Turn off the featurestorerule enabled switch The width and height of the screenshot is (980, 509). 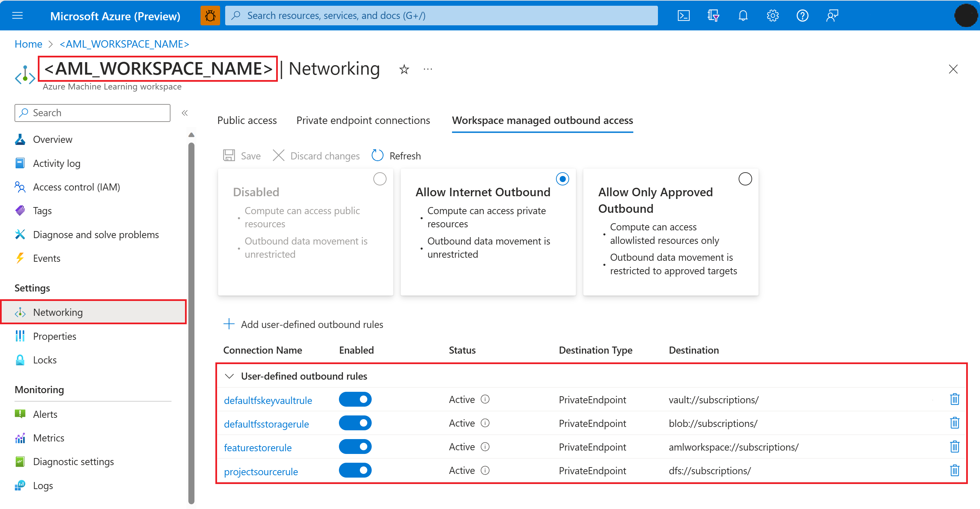coord(355,447)
